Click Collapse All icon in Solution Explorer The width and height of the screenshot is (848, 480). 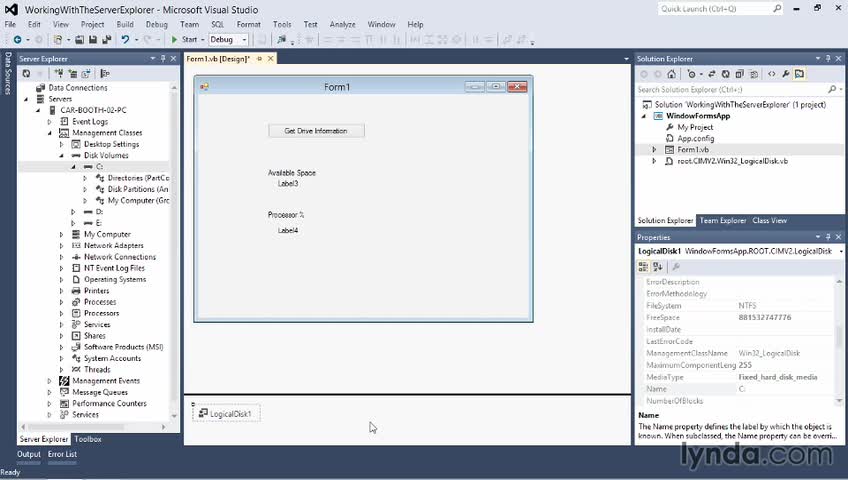pos(739,74)
